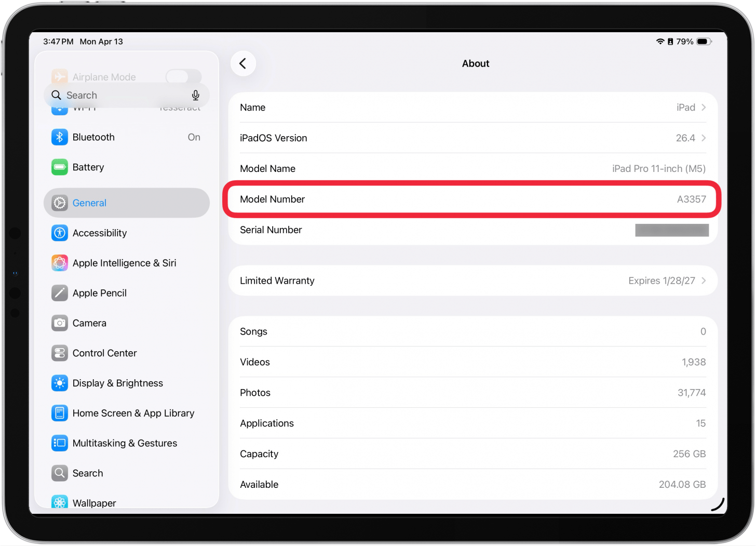Tap the Model Number row
Screen dimensions: 756x546
[x=473, y=199]
